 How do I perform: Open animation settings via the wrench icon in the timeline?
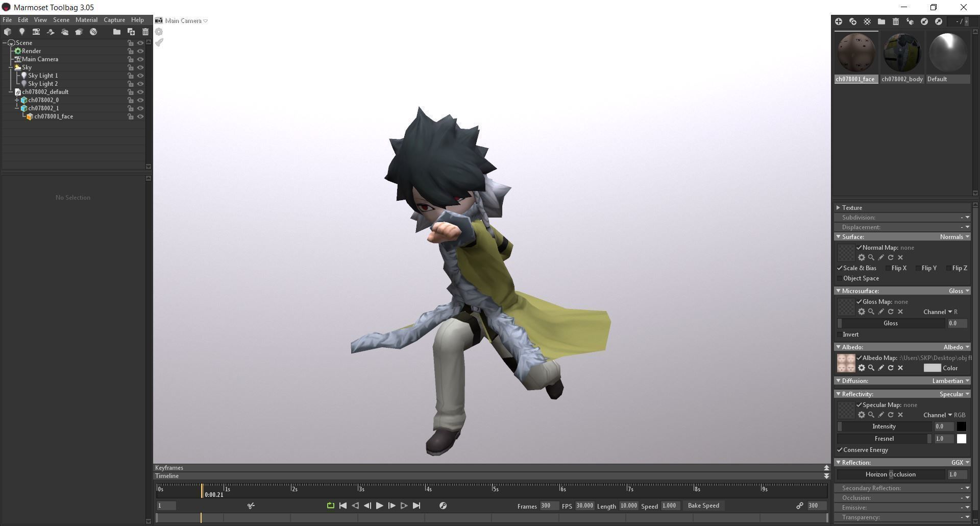pyautogui.click(x=443, y=506)
